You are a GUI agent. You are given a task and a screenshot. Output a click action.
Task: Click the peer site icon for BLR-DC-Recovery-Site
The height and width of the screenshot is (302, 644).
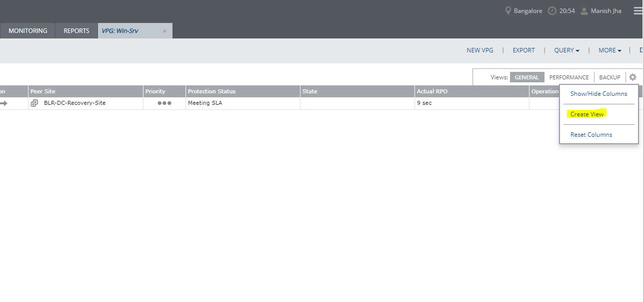34,103
